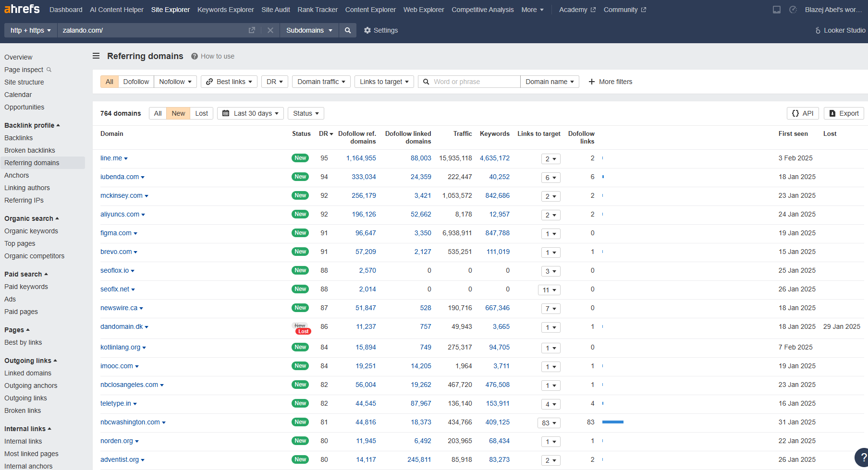Collapse Backlink profile section
The image size is (868, 470).
32,125
